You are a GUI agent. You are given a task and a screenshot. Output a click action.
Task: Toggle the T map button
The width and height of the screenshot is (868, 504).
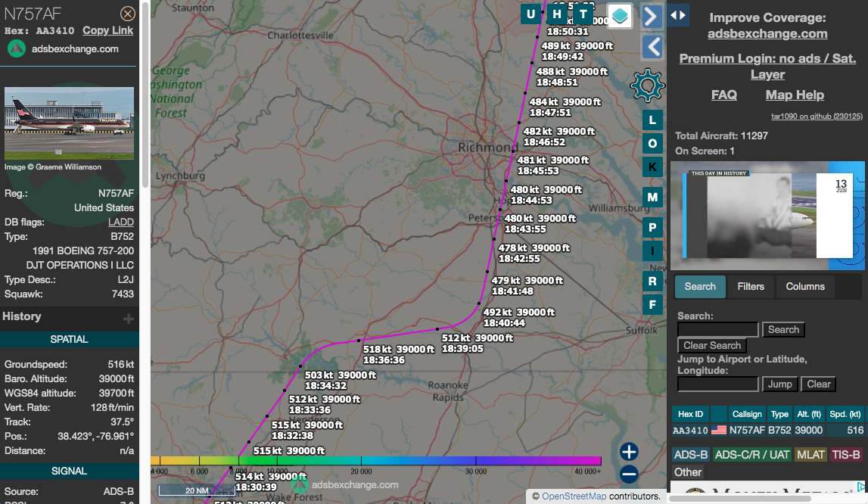coord(583,14)
